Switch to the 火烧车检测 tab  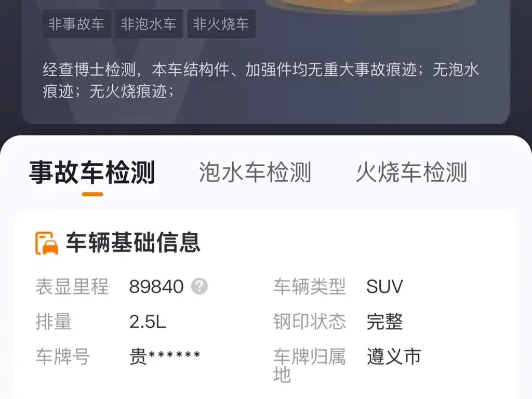pyautogui.click(x=411, y=172)
